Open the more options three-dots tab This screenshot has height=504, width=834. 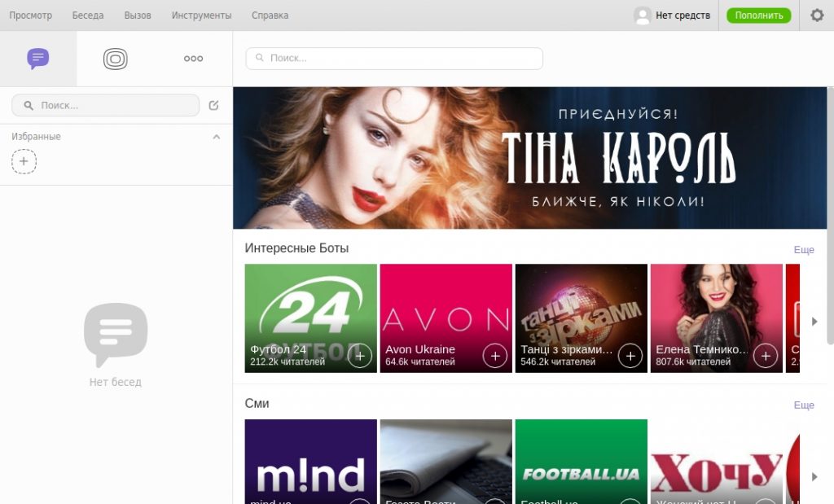click(x=193, y=59)
